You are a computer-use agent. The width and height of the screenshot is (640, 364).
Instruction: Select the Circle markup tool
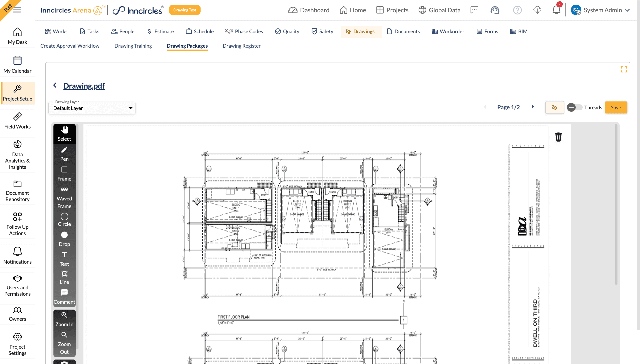point(64,220)
